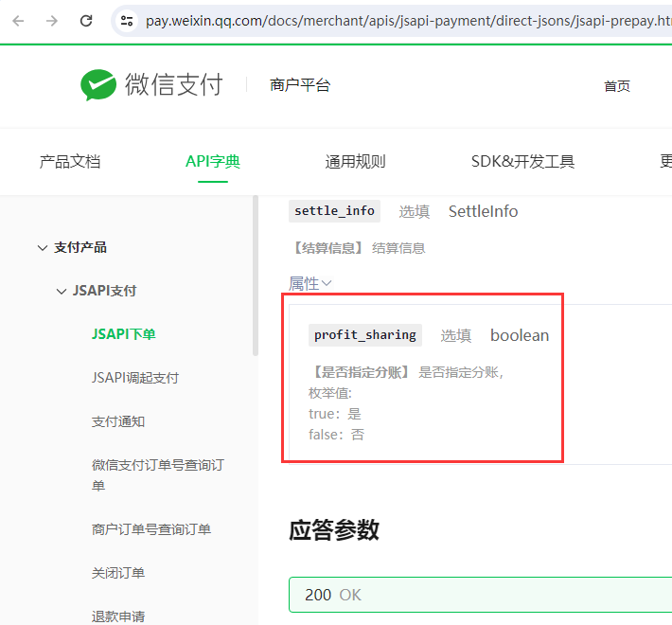Open the 商户平台 link

[x=300, y=85]
